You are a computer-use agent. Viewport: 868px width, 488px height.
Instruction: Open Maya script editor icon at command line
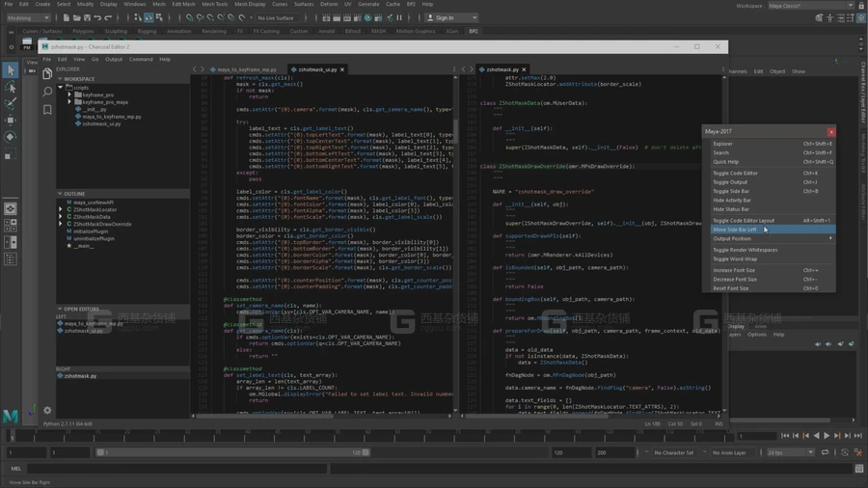coord(858,469)
